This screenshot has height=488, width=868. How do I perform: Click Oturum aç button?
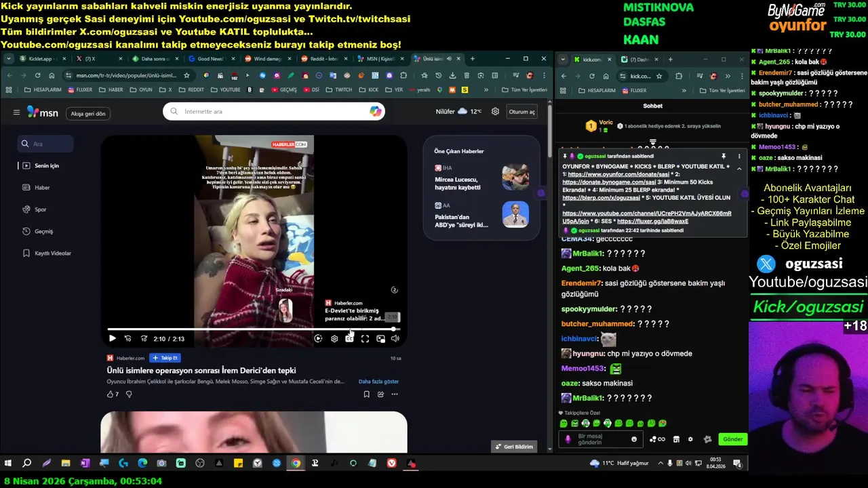[x=522, y=112]
